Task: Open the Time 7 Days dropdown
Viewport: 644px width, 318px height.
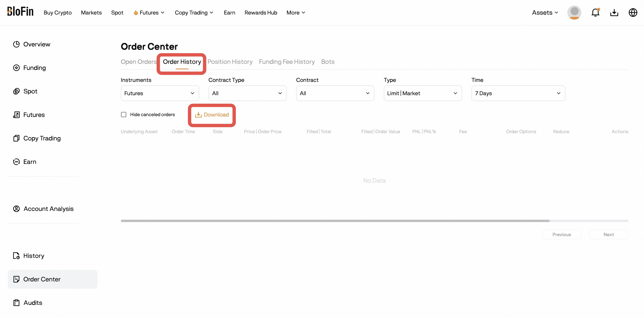Action: pyautogui.click(x=518, y=93)
